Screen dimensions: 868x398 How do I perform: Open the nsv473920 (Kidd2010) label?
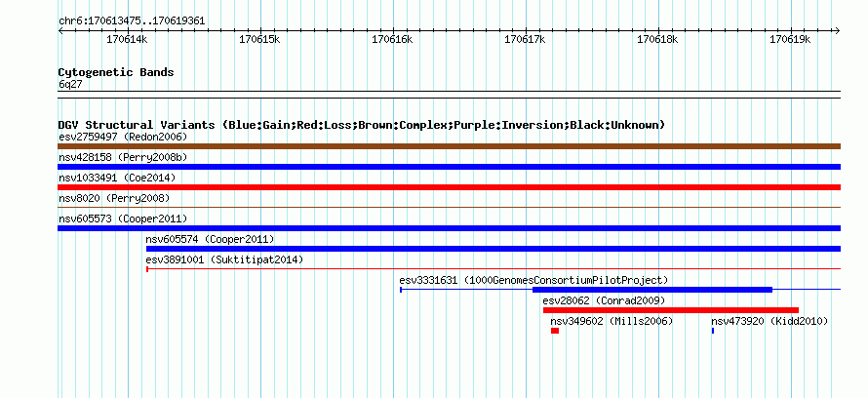coord(769,321)
